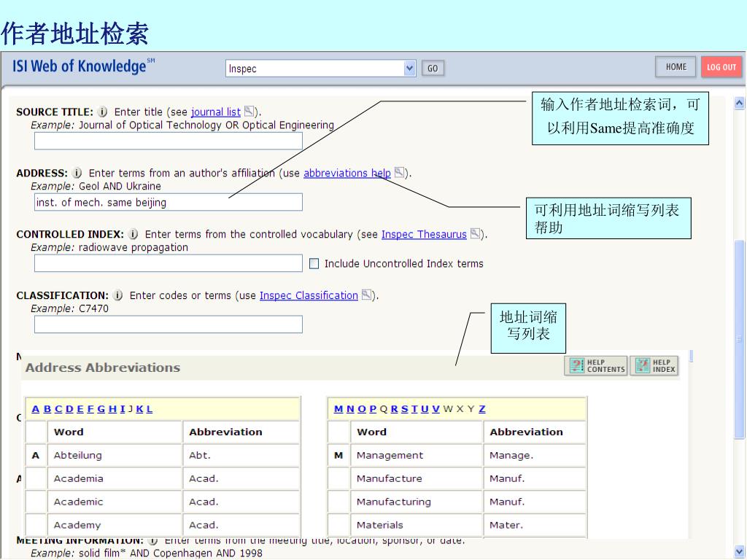The width and height of the screenshot is (747, 560).
Task: Click the LOG OUT button
Action: (x=721, y=67)
